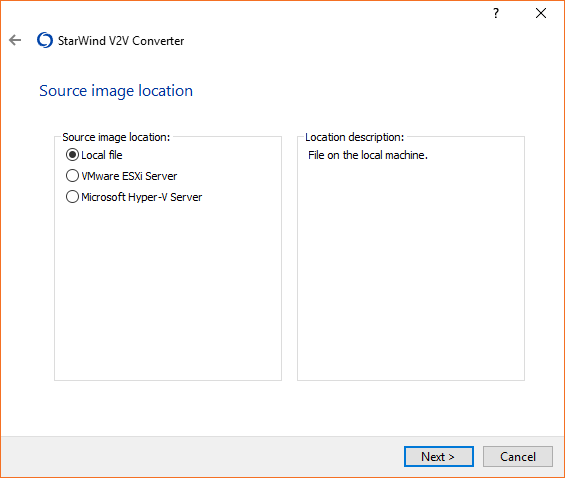
Task: Click the StarWind V2V Converter logo icon
Action: tap(45, 40)
